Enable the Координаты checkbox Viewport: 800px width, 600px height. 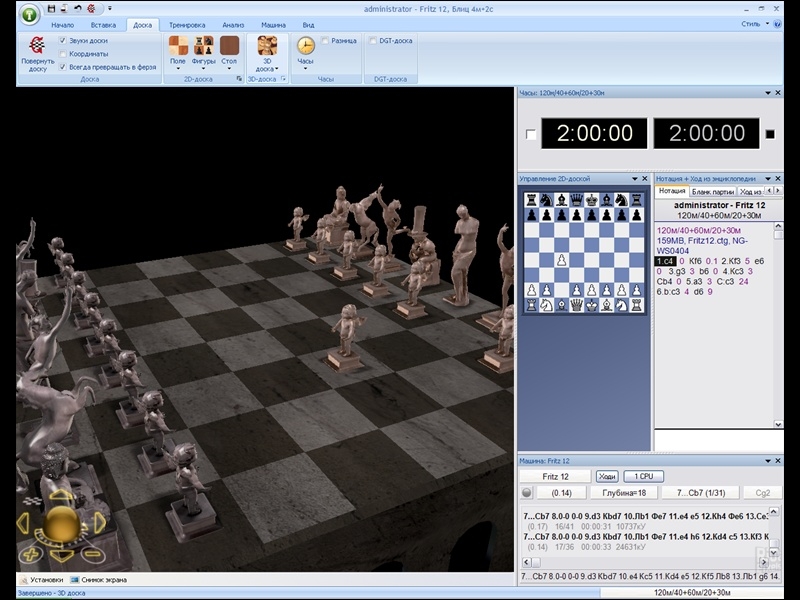click(x=63, y=54)
